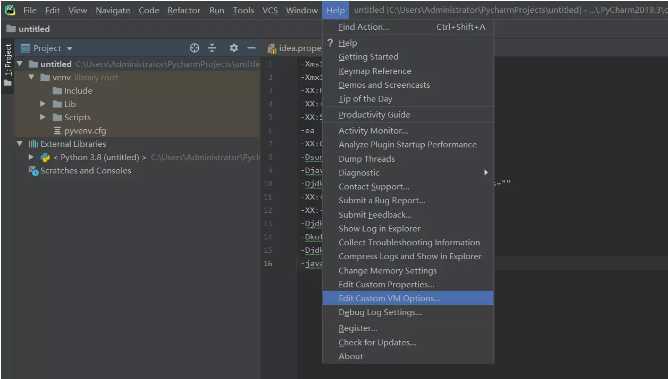
Task: Click Edit Custom VM Options
Action: tap(408, 298)
